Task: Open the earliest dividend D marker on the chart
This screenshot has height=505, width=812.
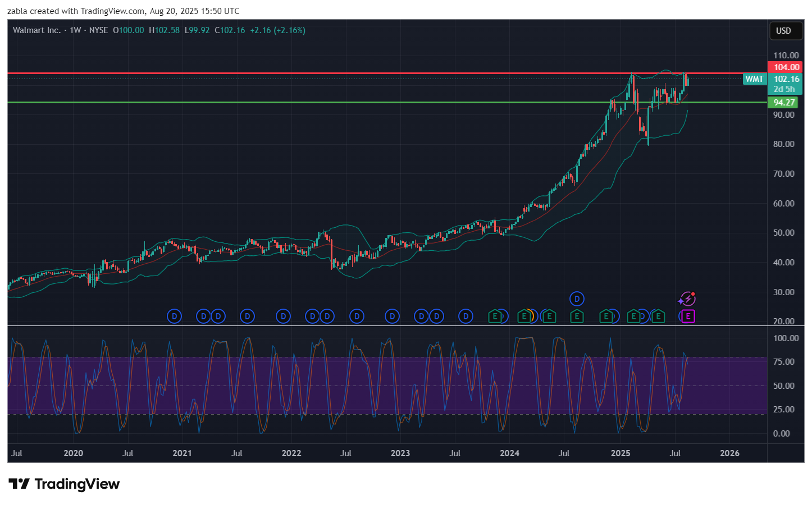Action: [x=175, y=316]
